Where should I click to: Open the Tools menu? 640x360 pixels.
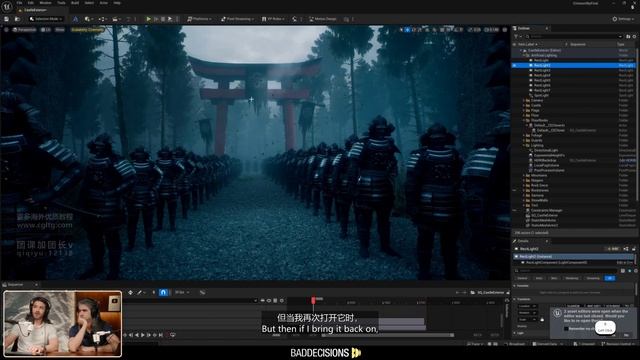click(61, 3)
